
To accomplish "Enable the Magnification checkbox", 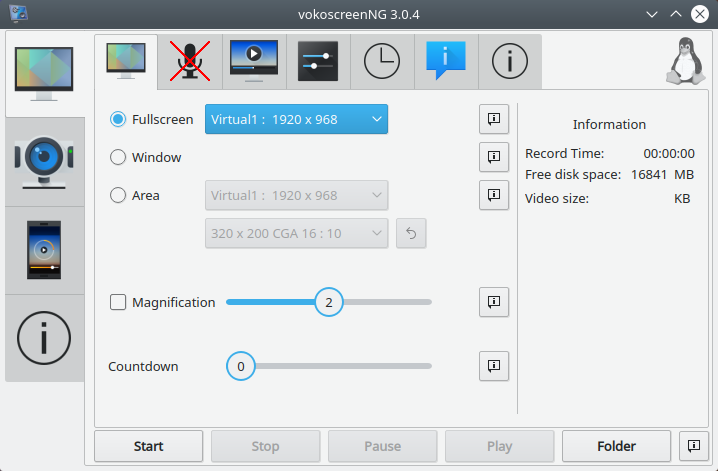I will [118, 302].
